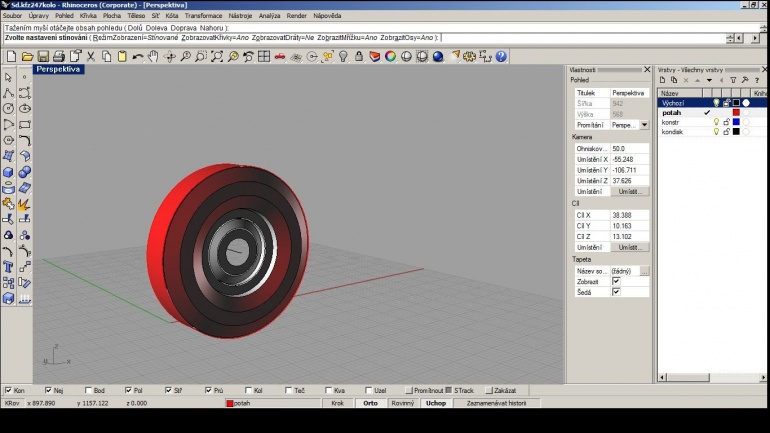770x433 pixels.
Task: Click the Umístit button under Kamera
Action: click(x=630, y=191)
